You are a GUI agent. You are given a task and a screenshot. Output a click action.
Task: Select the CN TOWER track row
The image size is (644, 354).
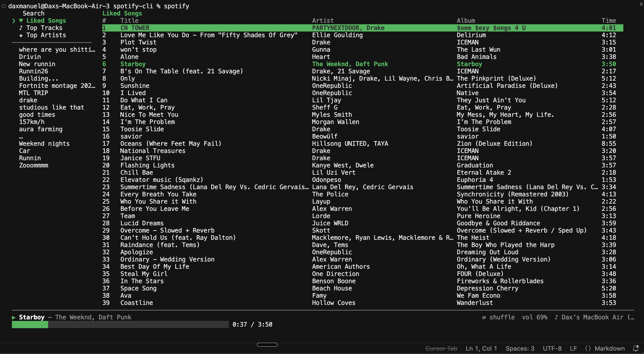click(x=363, y=28)
